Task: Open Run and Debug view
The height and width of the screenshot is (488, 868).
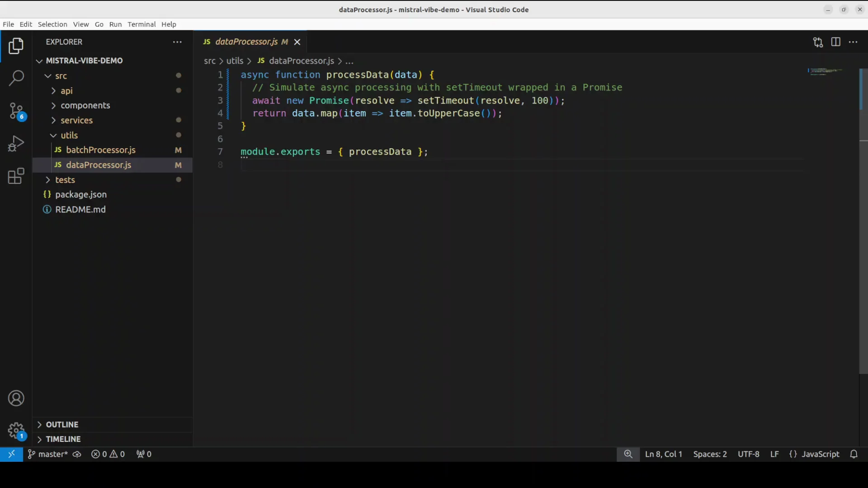Action: tap(16, 144)
